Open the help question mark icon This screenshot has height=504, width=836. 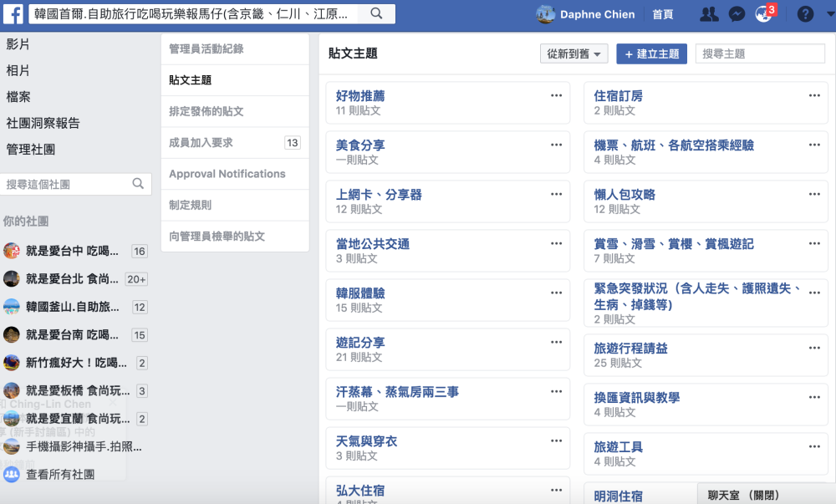(805, 14)
